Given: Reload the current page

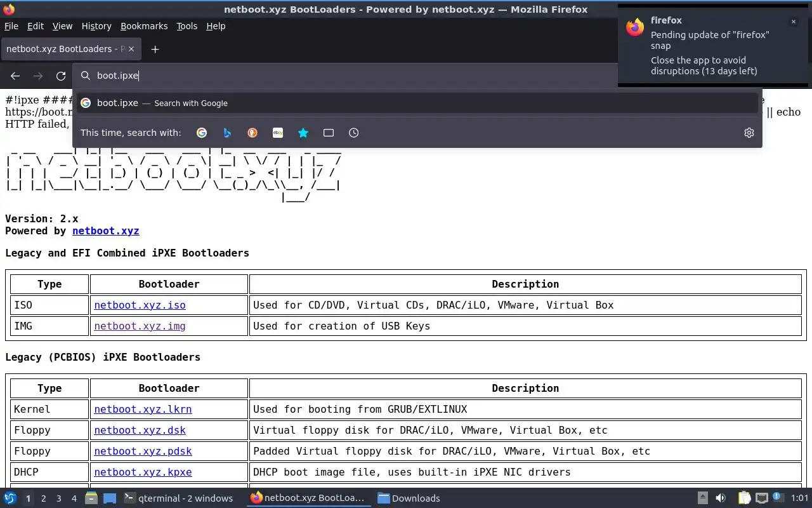Looking at the screenshot, I should 61,76.
